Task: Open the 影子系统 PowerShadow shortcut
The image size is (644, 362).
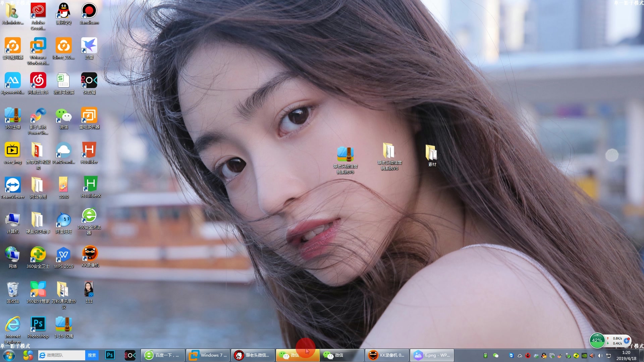Action: [x=38, y=121]
